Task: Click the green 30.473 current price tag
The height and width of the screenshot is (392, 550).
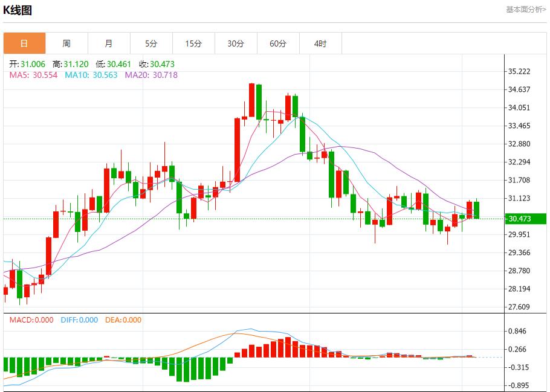Action: click(x=524, y=219)
